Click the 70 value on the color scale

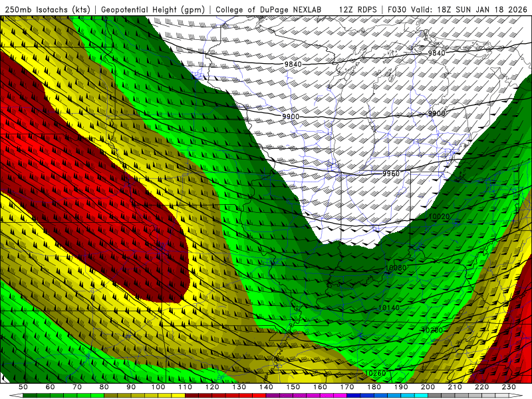[77, 387]
